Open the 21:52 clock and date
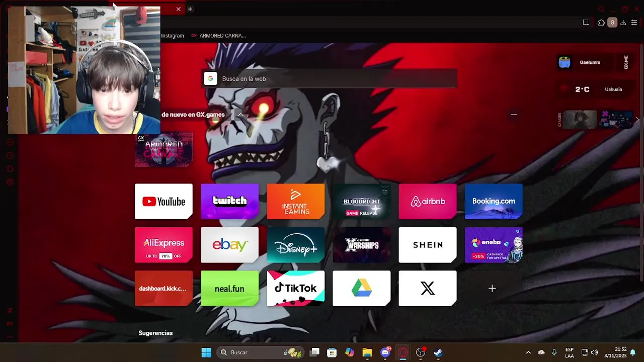 [615, 352]
